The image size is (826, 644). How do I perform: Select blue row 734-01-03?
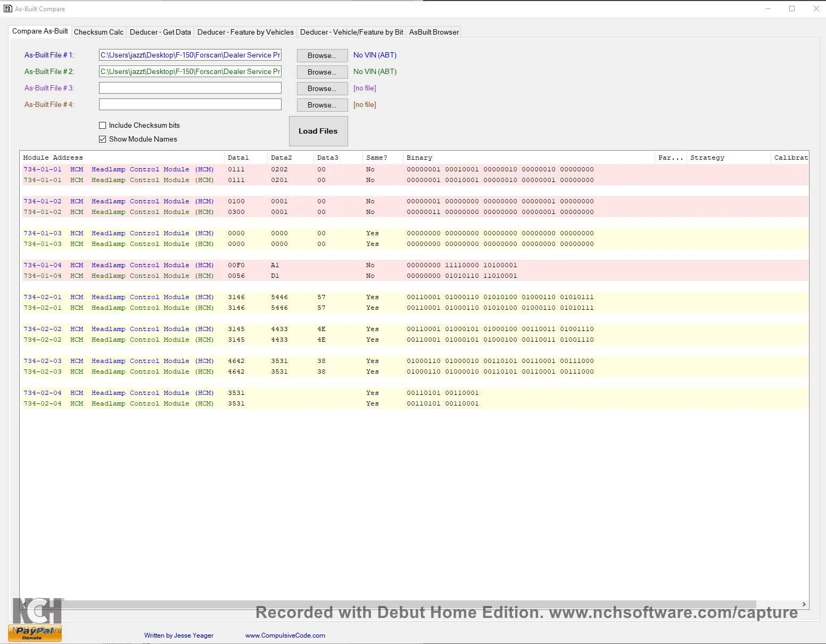click(414, 233)
